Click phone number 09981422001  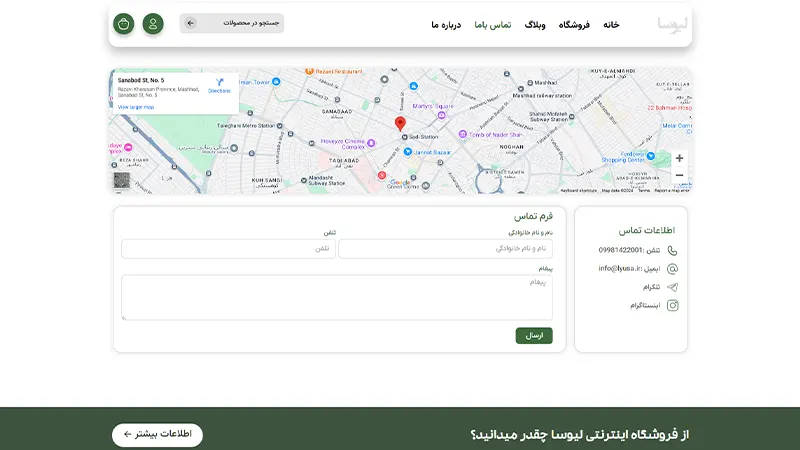(x=621, y=250)
